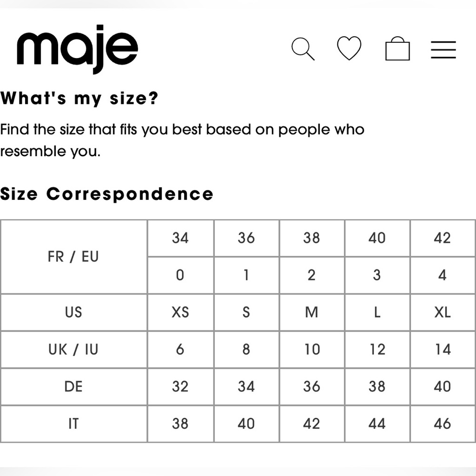Go to homepage via maje logo

(x=78, y=48)
